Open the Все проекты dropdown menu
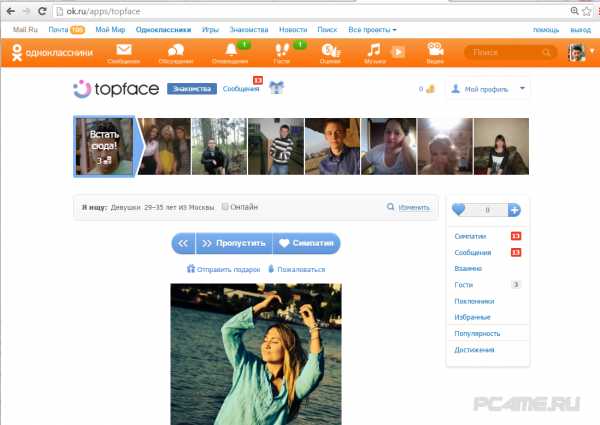Image resolution: width=600 pixels, height=425 pixels. (x=372, y=31)
